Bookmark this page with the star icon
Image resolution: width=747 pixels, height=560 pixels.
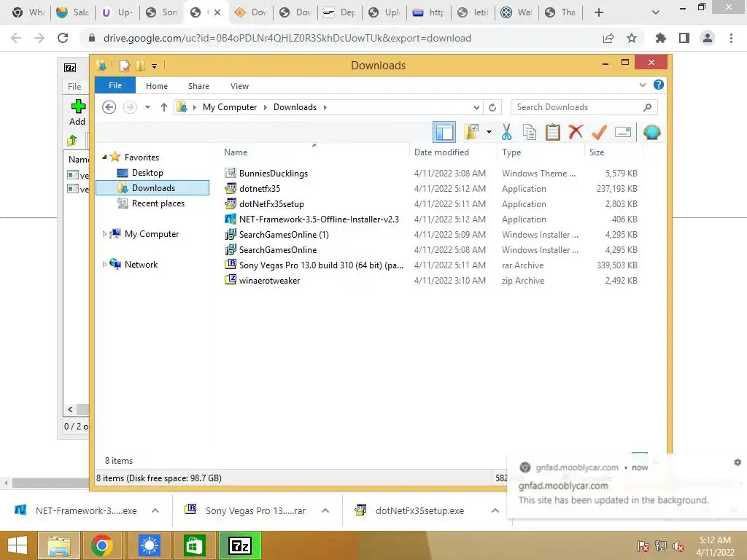632,38
